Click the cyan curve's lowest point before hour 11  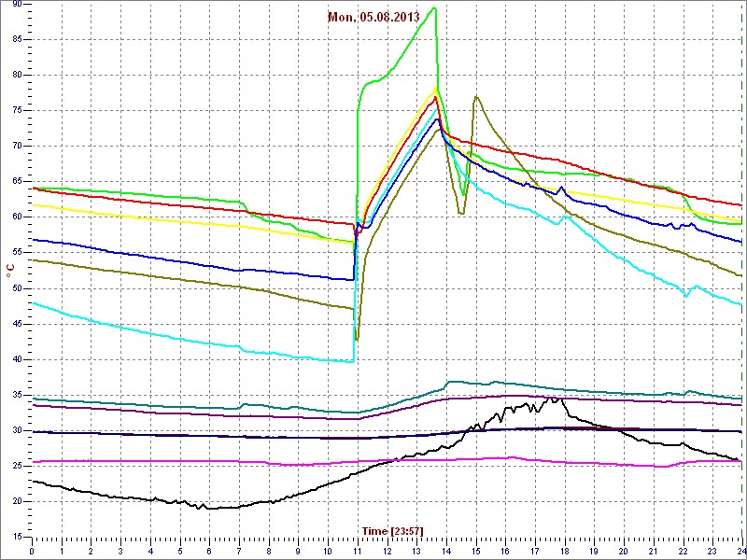tap(352, 362)
